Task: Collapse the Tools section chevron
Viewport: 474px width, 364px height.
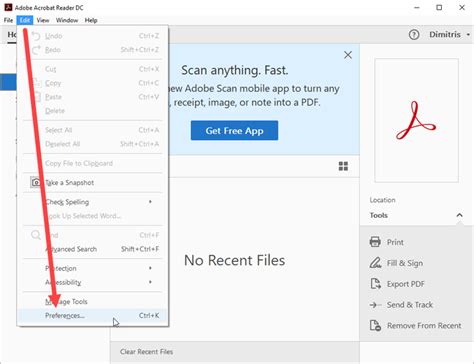Action: 459,215
